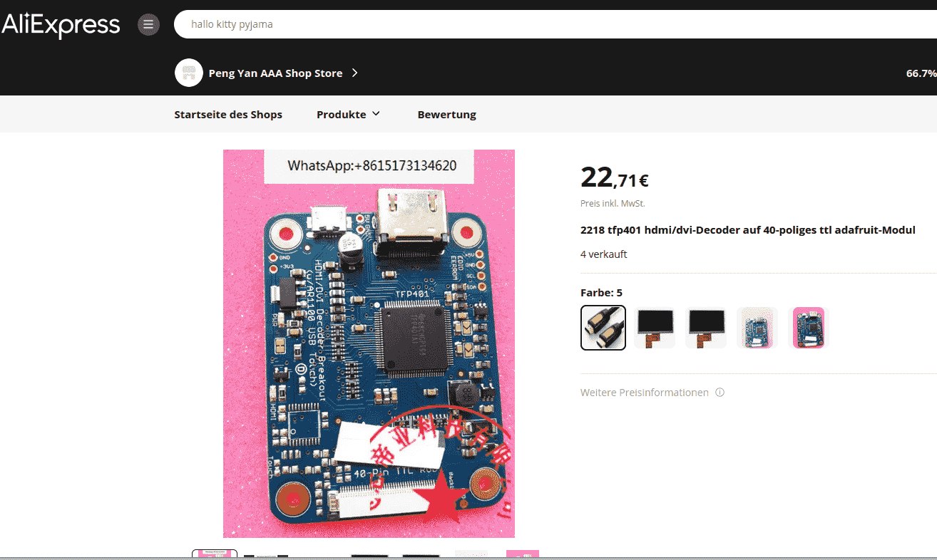Open the Startseite des Shops tab
Image resolution: width=937 pixels, height=560 pixels.
click(228, 114)
